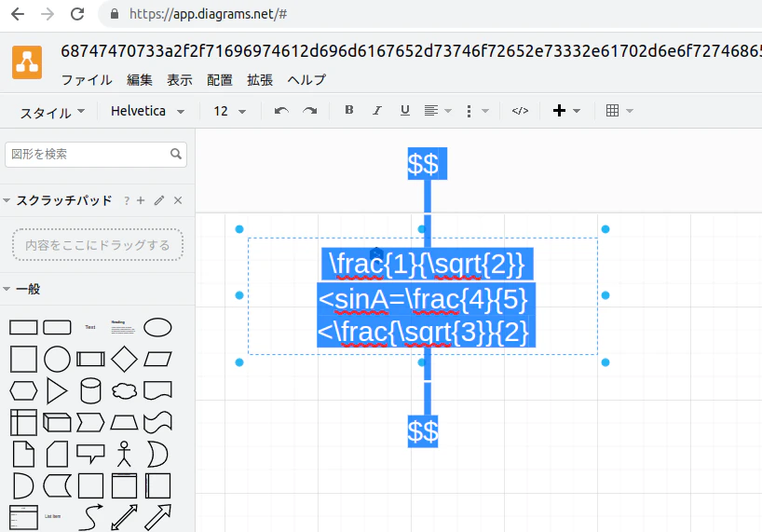
Task: Click the redo arrow in text toolbar
Action: coord(309,111)
